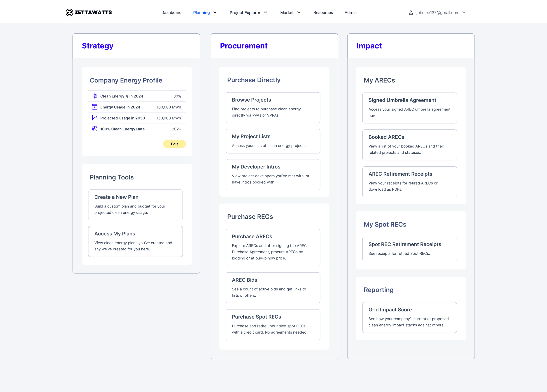Viewport: 547px width, 392px height.
Task: Click the 100% Clean Energy target icon
Action: point(95,129)
